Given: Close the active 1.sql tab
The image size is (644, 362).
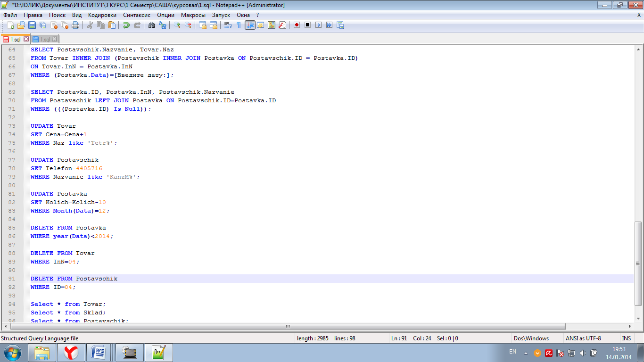Looking at the screenshot, I should 26,39.
